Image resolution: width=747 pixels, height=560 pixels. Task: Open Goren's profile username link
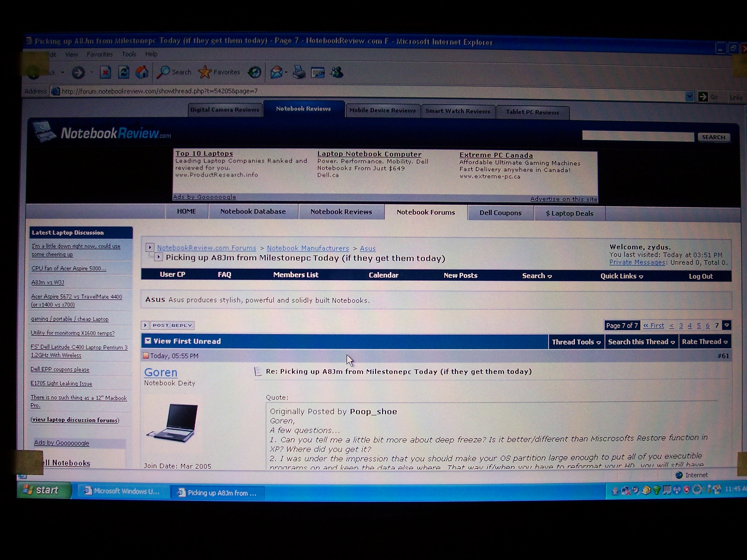tap(161, 372)
